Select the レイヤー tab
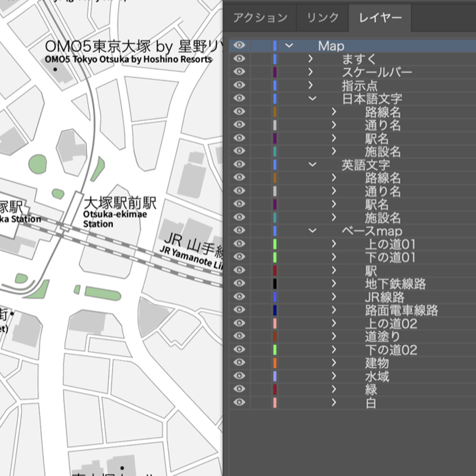Viewport: 476px width, 476px height. (x=380, y=18)
